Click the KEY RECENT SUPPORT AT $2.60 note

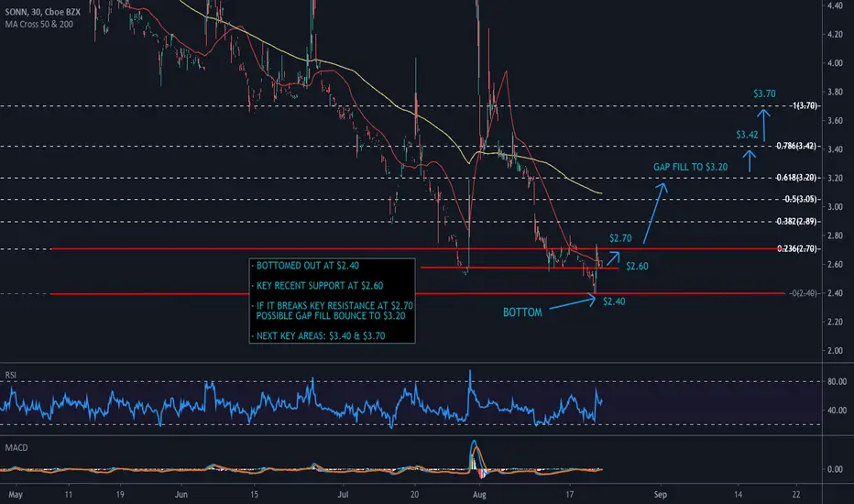coord(320,286)
